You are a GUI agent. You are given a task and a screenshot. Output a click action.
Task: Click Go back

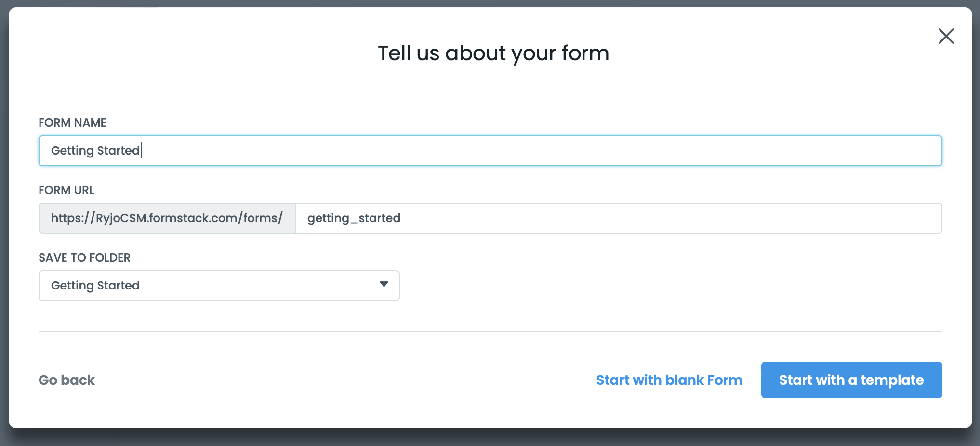[x=66, y=380]
